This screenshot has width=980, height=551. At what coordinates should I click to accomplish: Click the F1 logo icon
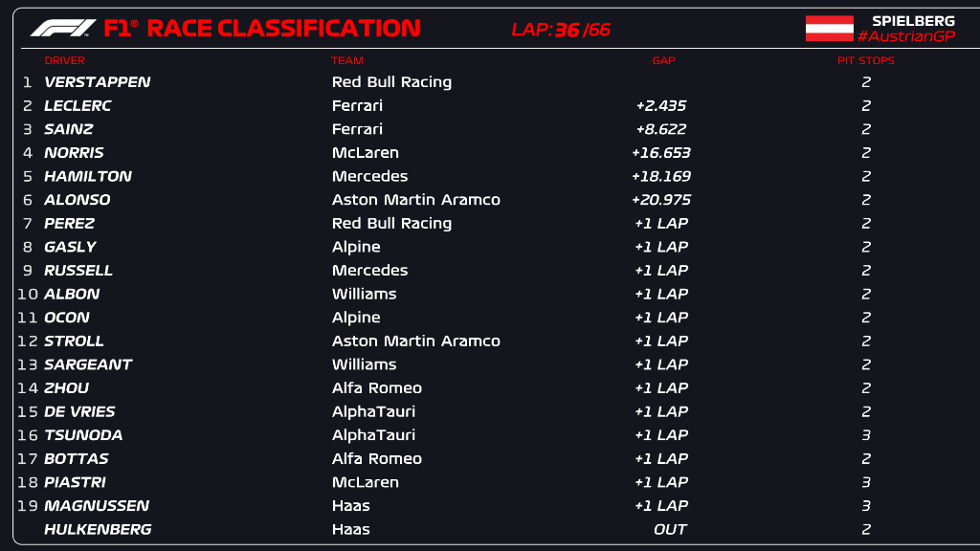pyautogui.click(x=63, y=29)
